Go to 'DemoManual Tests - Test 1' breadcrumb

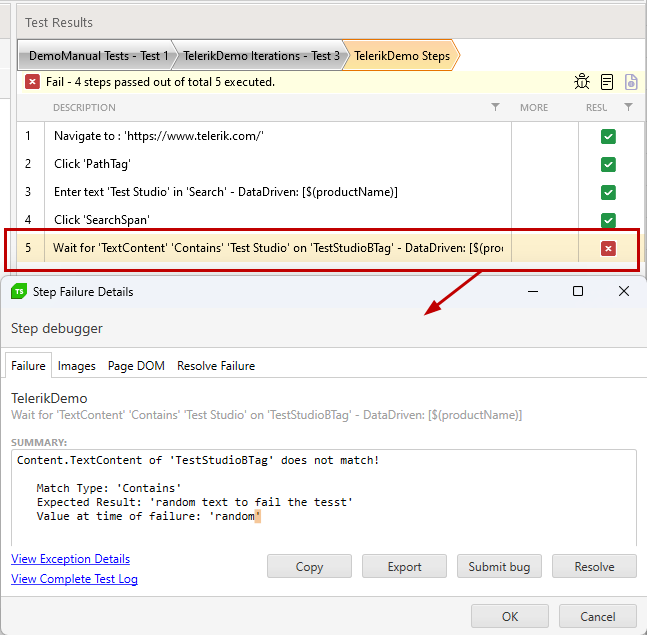tap(98, 56)
